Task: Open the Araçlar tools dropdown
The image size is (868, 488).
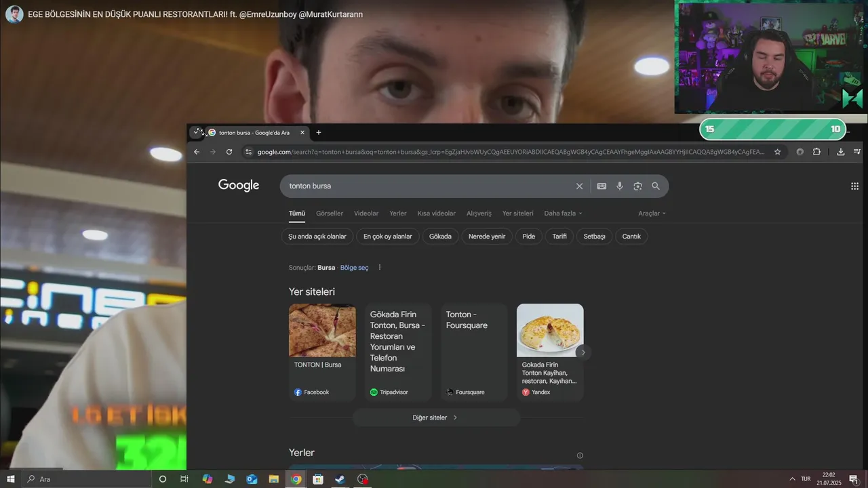Action: (652, 213)
